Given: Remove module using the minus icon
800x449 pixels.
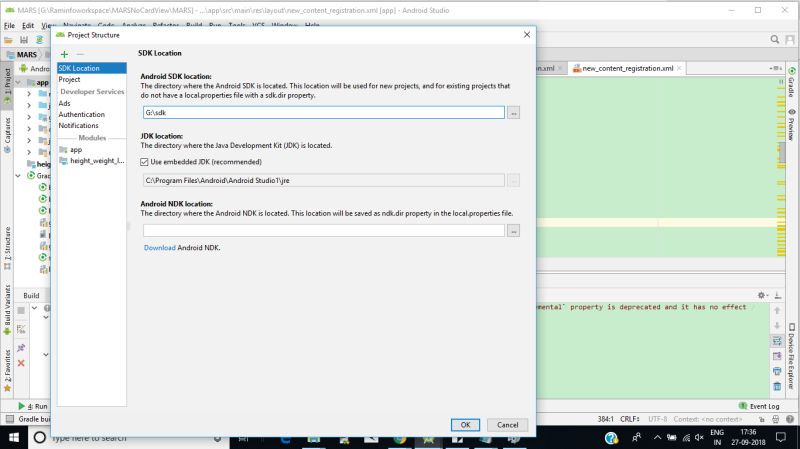Looking at the screenshot, I should point(80,54).
